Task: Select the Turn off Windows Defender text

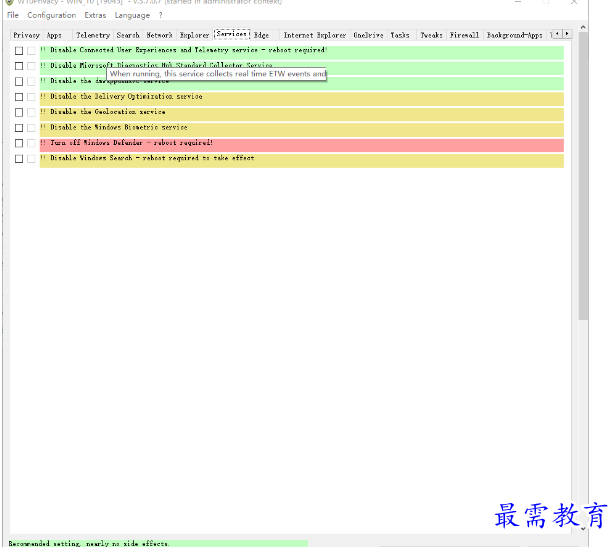Action: coord(131,143)
